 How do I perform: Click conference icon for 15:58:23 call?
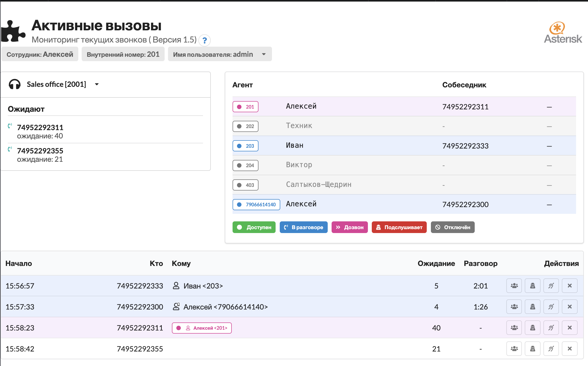click(514, 328)
